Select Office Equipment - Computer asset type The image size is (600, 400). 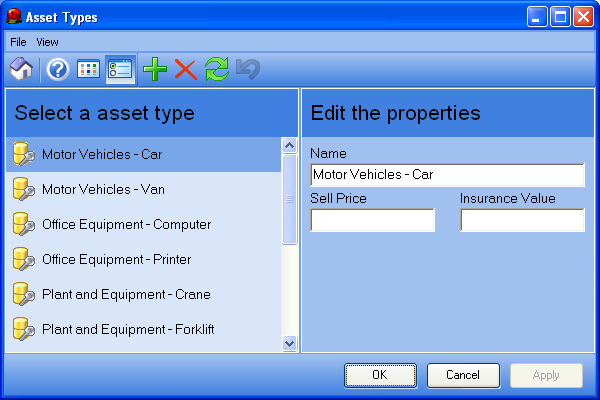(x=143, y=224)
